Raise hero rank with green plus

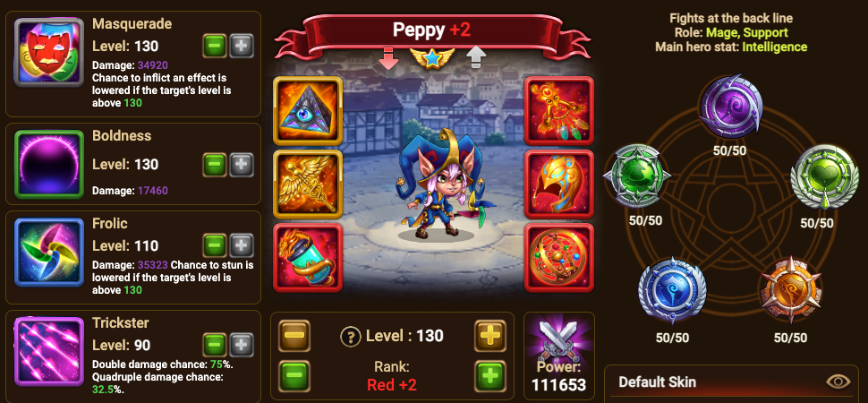click(489, 376)
